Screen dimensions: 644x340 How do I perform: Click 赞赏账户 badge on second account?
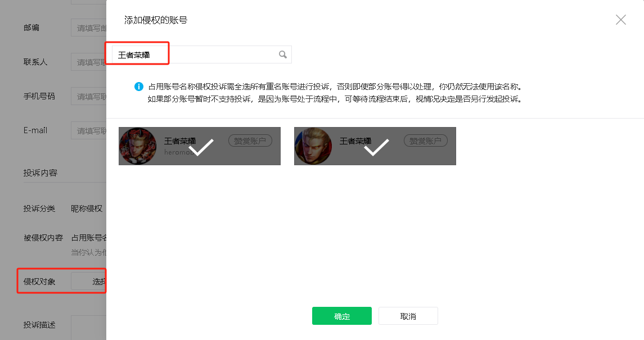(426, 140)
